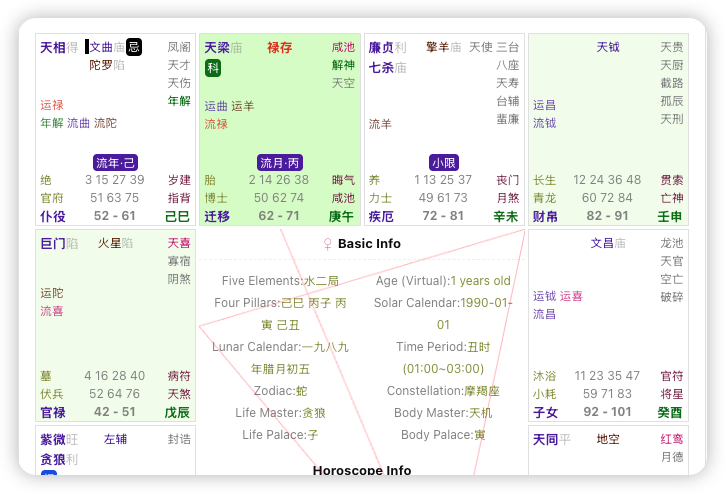Click the ages row 4 16 28 40

[x=115, y=376]
